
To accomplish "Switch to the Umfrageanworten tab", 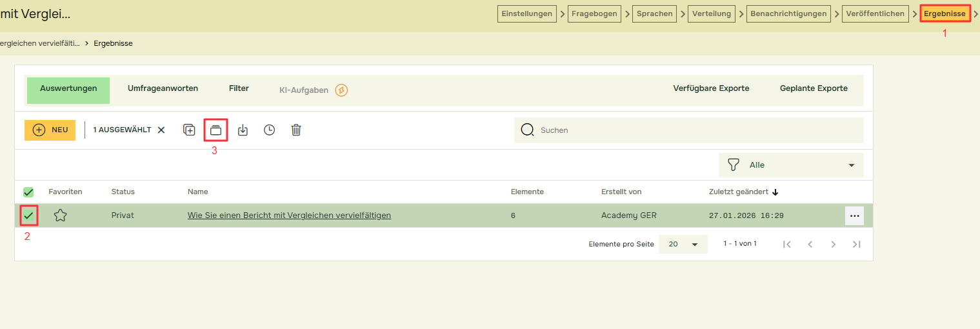I will (163, 88).
